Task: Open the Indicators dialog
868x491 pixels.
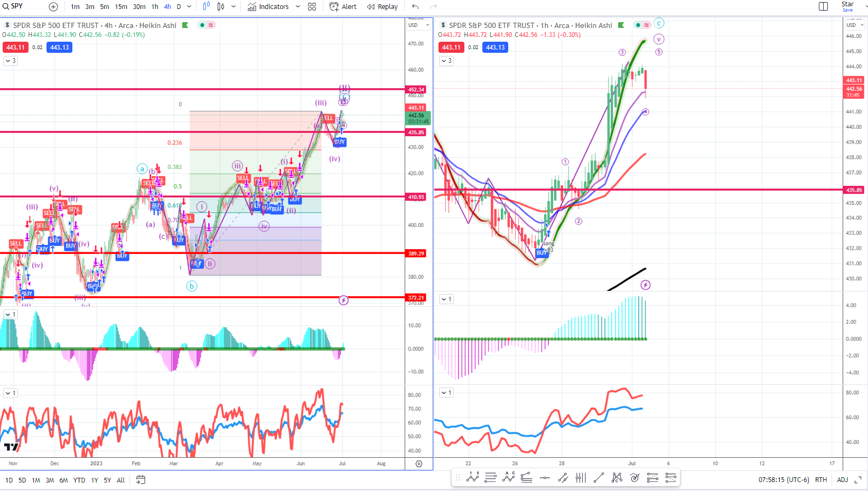Action: (x=268, y=7)
